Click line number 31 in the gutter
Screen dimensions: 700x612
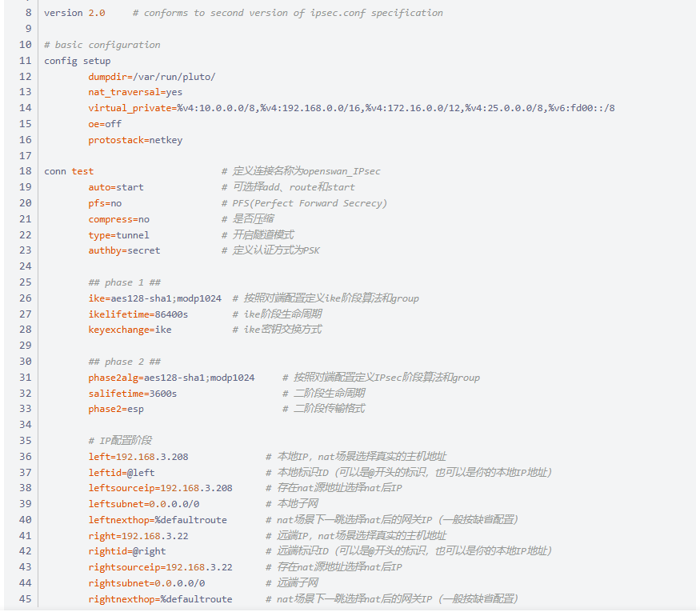click(x=26, y=378)
